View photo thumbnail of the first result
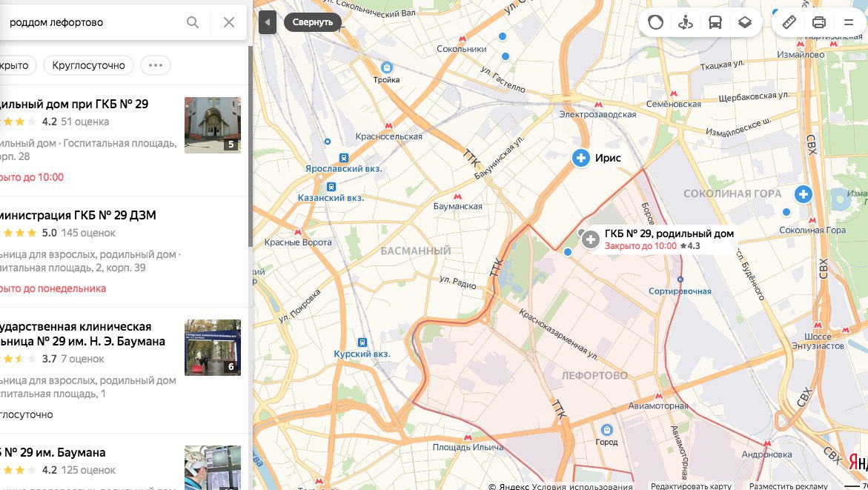Viewport: 868px width, 490px height. 213,125
